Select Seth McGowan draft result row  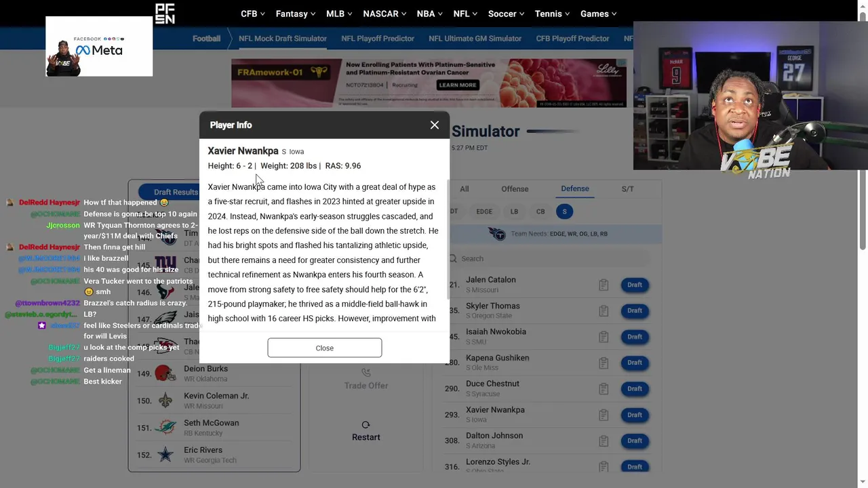[214, 428]
